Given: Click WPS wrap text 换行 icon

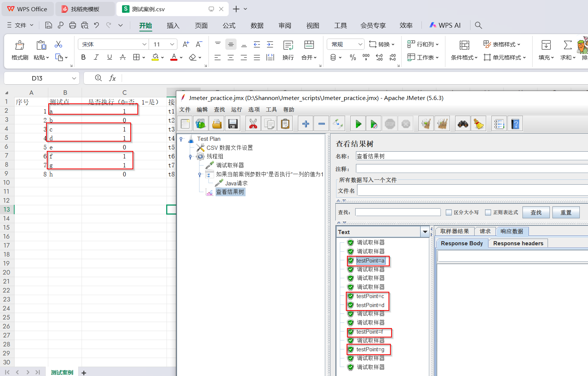Looking at the screenshot, I should click(288, 50).
